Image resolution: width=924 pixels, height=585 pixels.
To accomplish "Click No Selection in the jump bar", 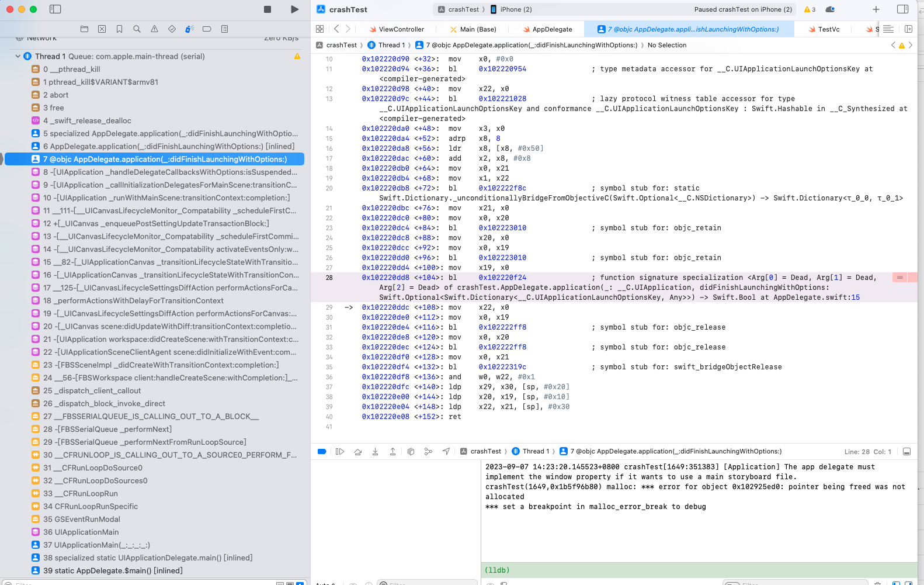I will coord(667,45).
